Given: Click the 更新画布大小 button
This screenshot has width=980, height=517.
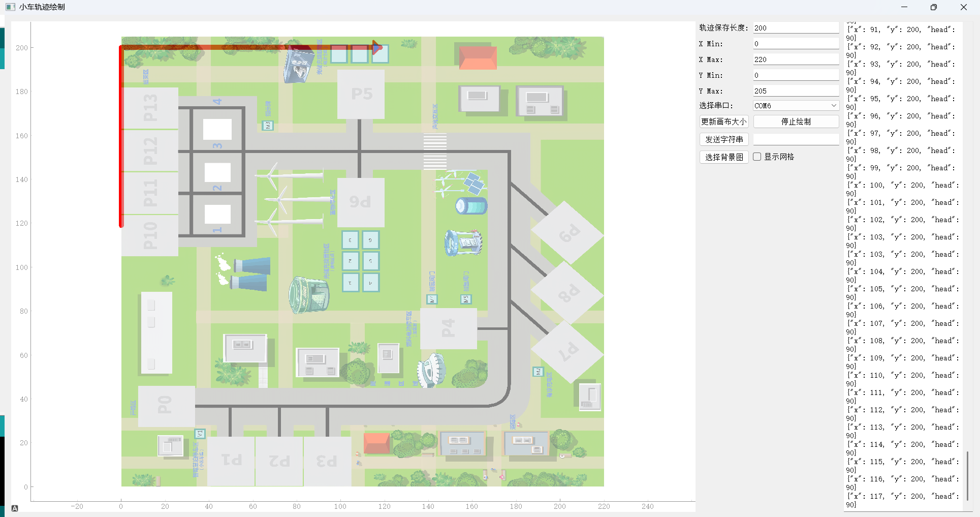Looking at the screenshot, I should coord(723,121).
